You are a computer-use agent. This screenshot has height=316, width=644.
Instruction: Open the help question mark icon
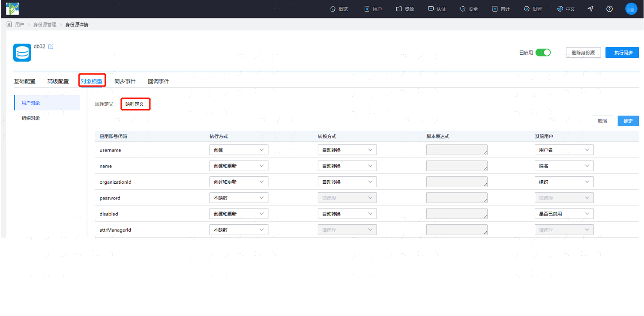point(609,9)
